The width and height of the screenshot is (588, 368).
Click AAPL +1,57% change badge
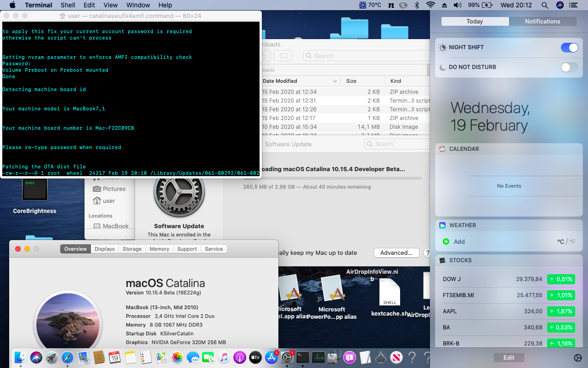pyautogui.click(x=561, y=311)
